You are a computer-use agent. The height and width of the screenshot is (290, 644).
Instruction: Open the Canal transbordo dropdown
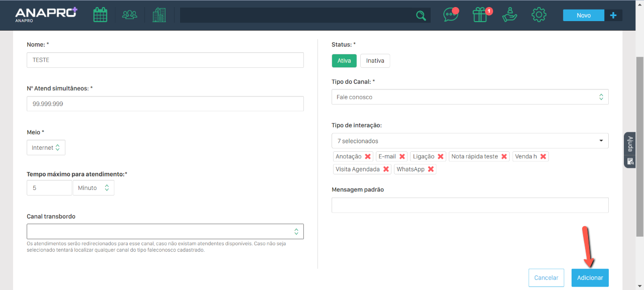point(165,232)
